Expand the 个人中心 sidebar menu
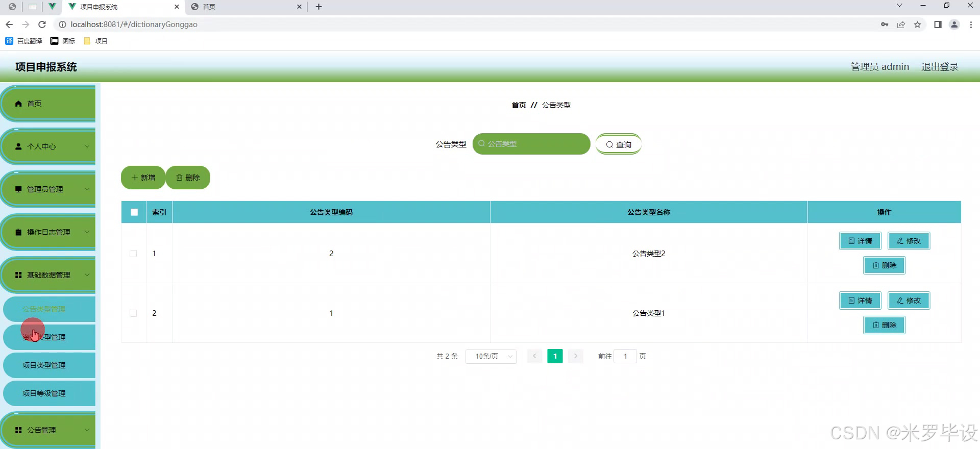Screen dimensions: 980x449 [x=48, y=146]
